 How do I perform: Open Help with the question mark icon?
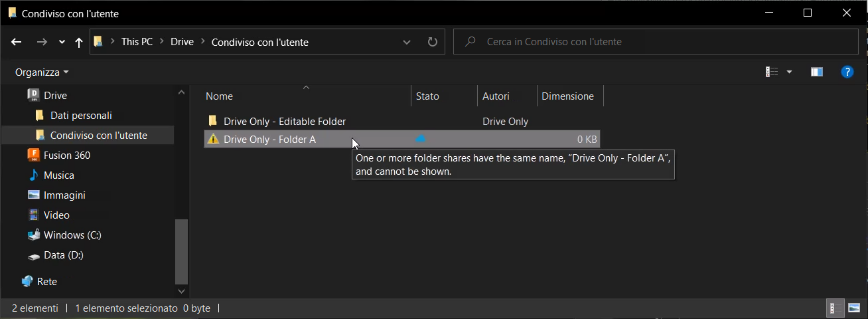pyautogui.click(x=847, y=72)
